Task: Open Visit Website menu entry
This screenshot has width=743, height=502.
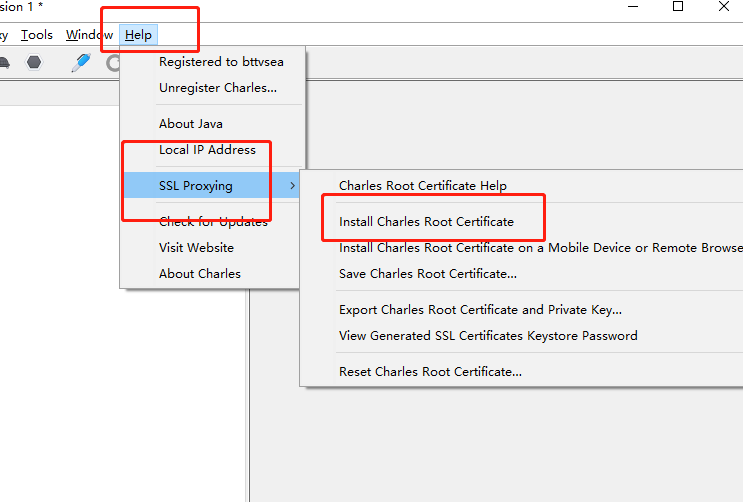Action: click(196, 248)
